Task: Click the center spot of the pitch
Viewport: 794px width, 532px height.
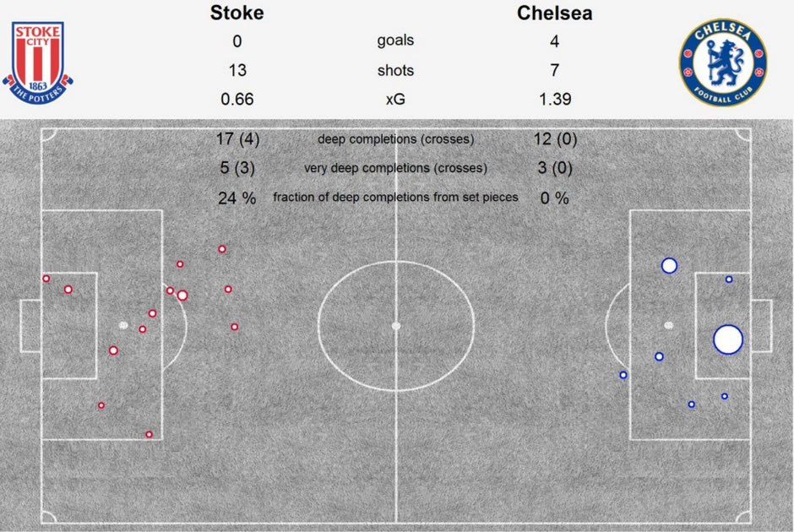Action: [396, 325]
